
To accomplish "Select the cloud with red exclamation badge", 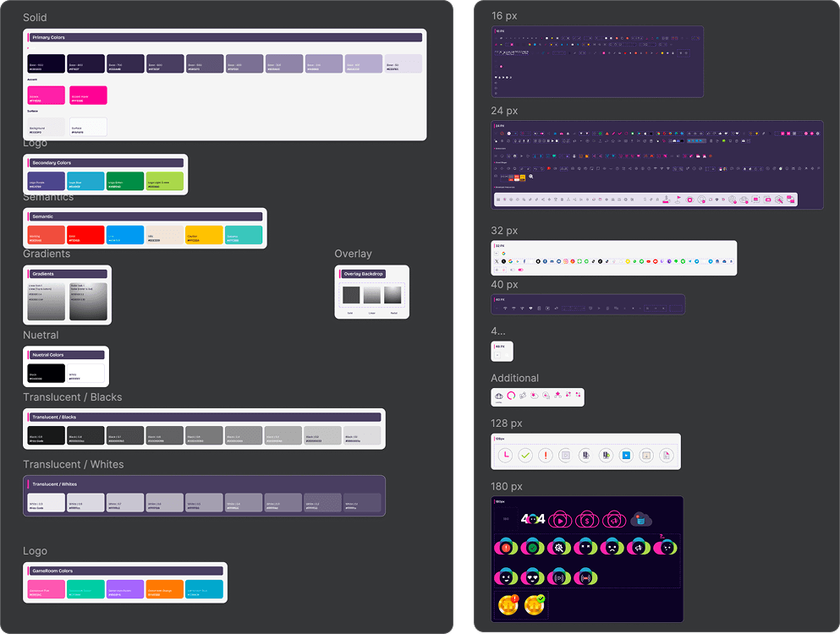I will coord(506,547).
